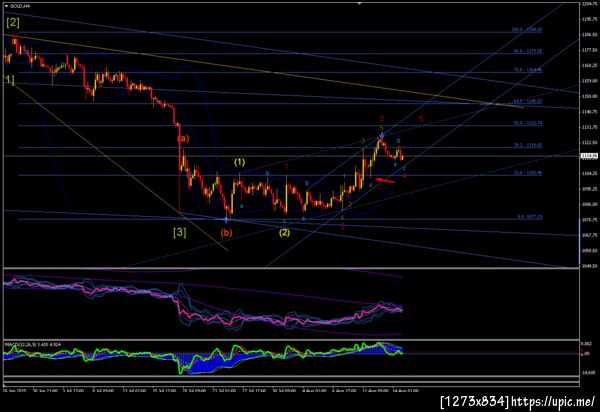Screen dimensions: 600x412
Task: Select the green [2] wave label
Action: 13,23
